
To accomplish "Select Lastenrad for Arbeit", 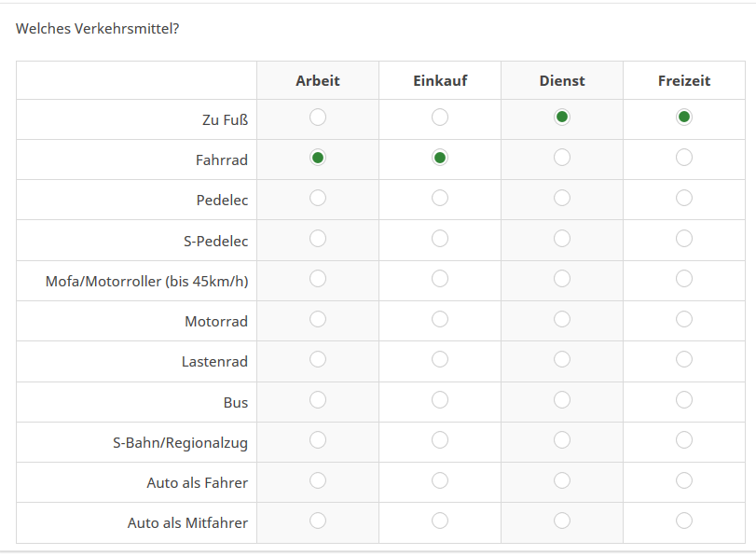I will pos(318,359).
